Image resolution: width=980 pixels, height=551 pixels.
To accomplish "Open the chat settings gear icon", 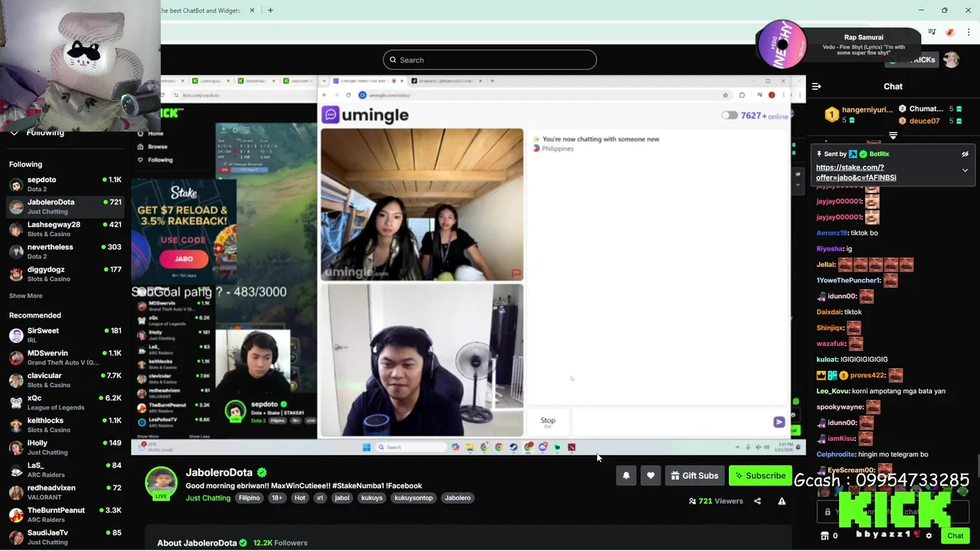I will pos(929,536).
